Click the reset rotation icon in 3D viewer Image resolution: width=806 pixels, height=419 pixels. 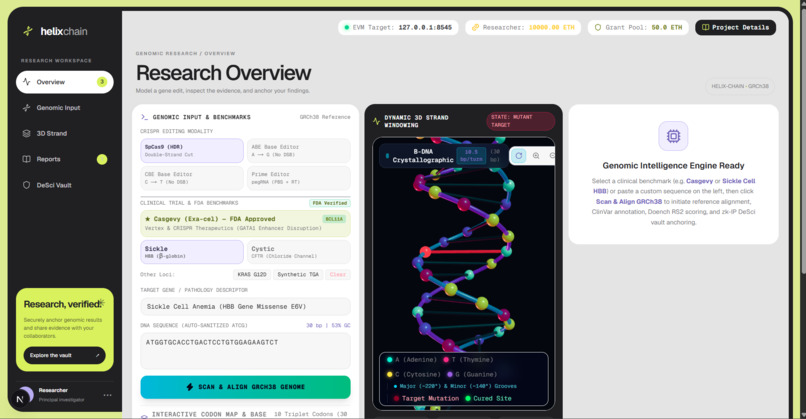click(x=519, y=155)
